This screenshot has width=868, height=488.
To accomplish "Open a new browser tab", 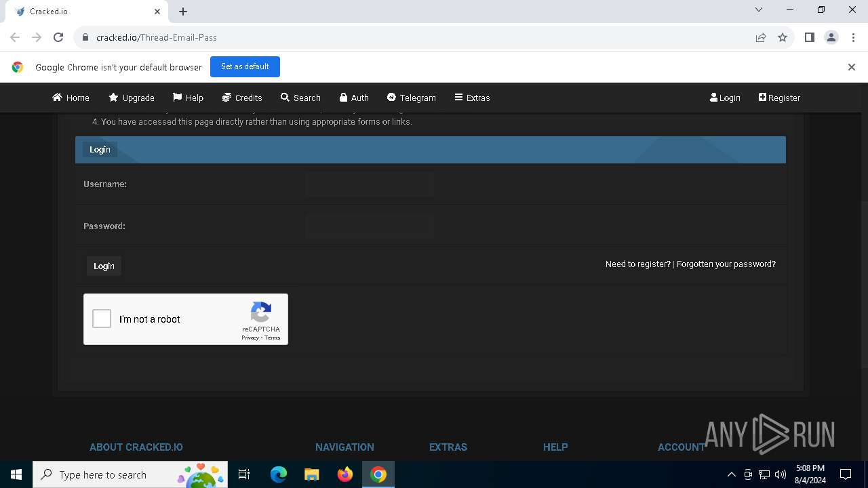I will (183, 12).
